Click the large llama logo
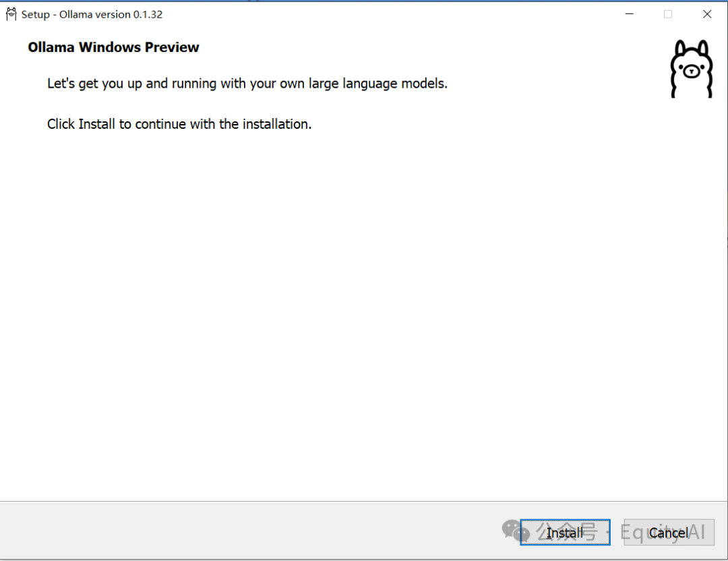The image size is (728, 561). coord(691,69)
